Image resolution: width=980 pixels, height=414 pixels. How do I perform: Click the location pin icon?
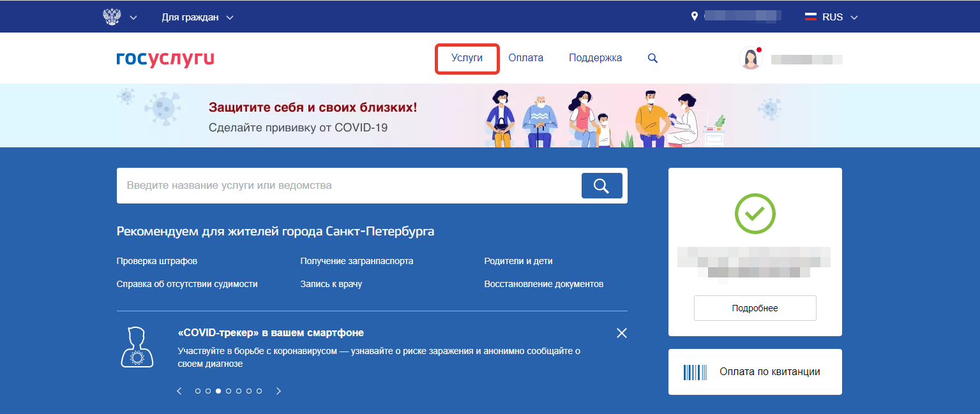(695, 17)
